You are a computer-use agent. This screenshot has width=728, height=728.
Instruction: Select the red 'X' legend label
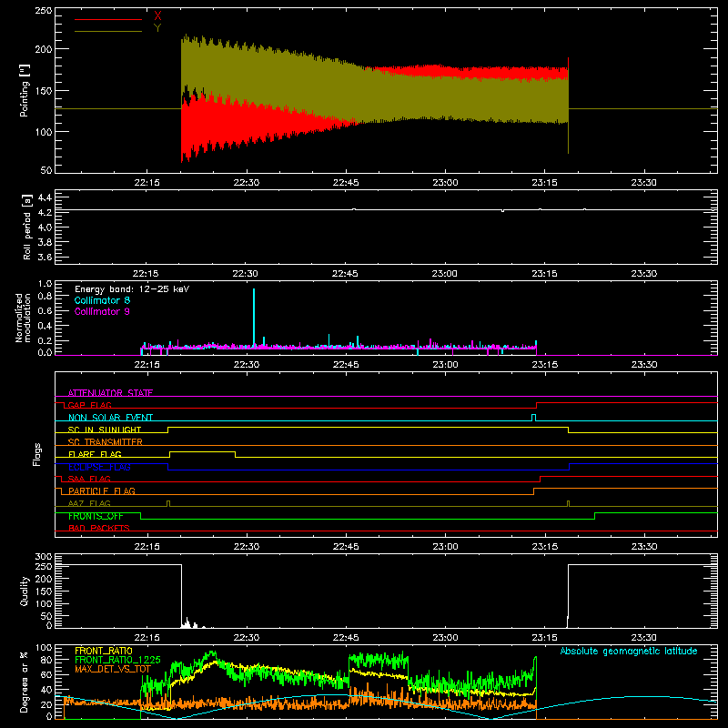157,16
